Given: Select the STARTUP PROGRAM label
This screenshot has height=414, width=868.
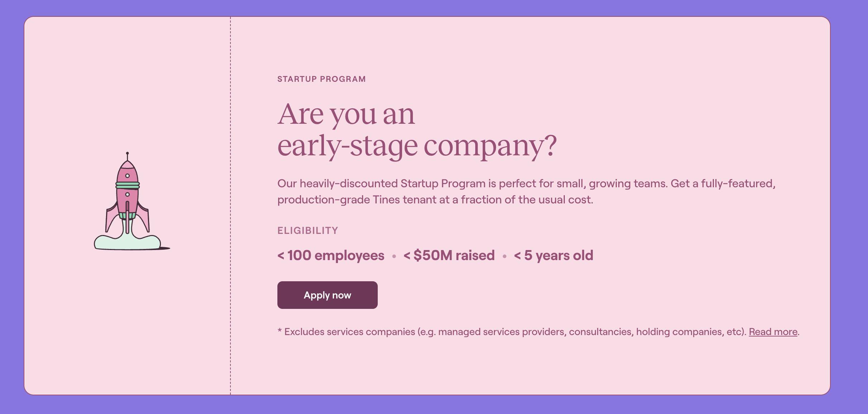Looking at the screenshot, I should click(321, 79).
